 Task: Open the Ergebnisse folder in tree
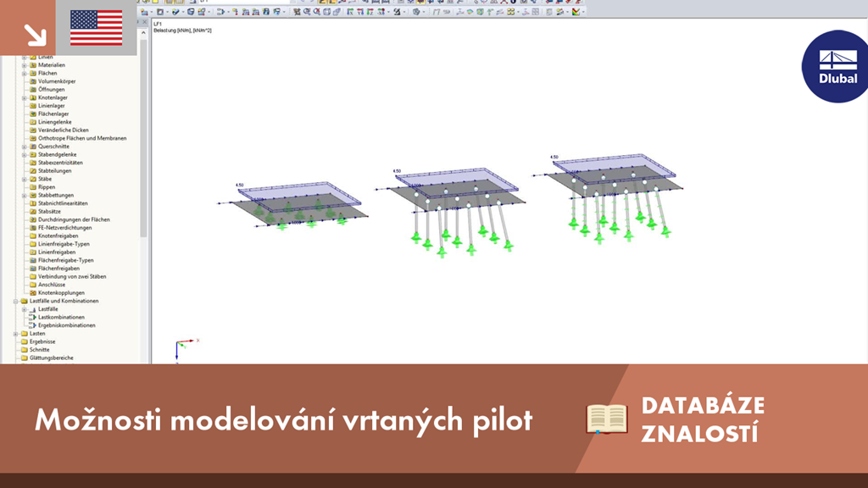[25, 342]
